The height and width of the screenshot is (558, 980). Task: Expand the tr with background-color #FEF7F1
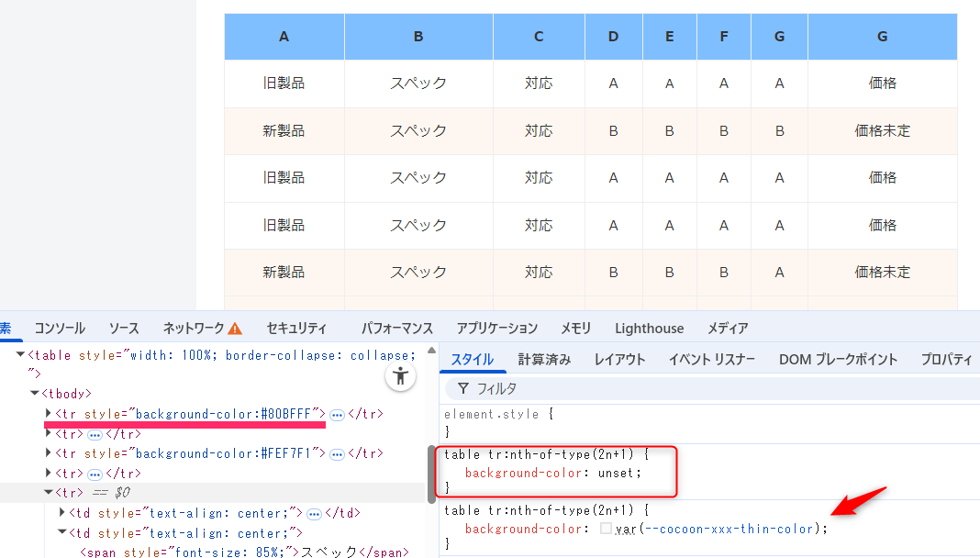pos(49,453)
